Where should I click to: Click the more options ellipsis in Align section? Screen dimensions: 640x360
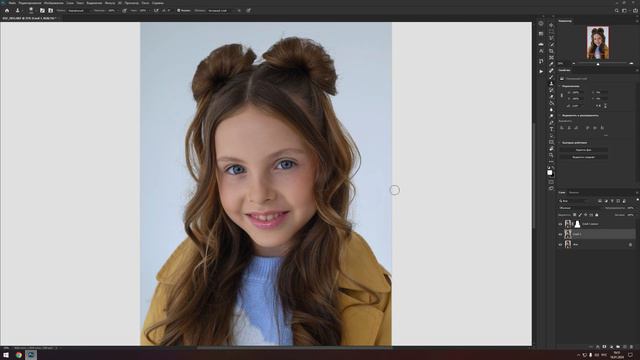(606, 135)
